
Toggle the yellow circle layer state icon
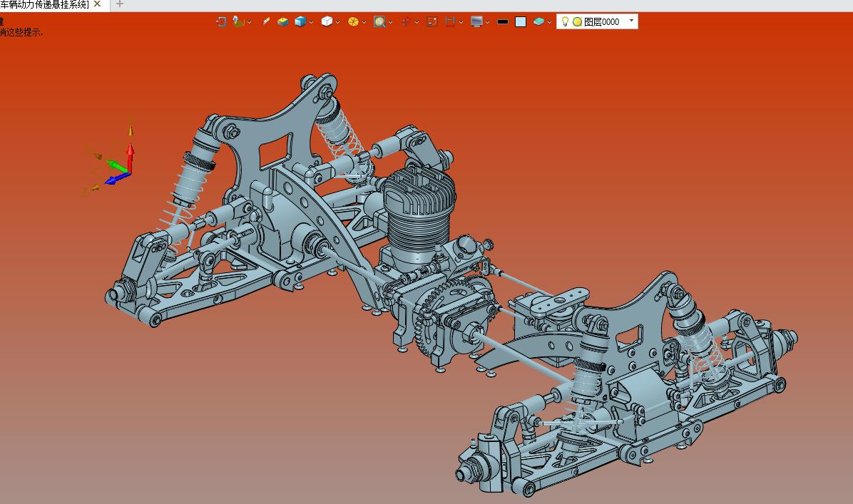[577, 22]
